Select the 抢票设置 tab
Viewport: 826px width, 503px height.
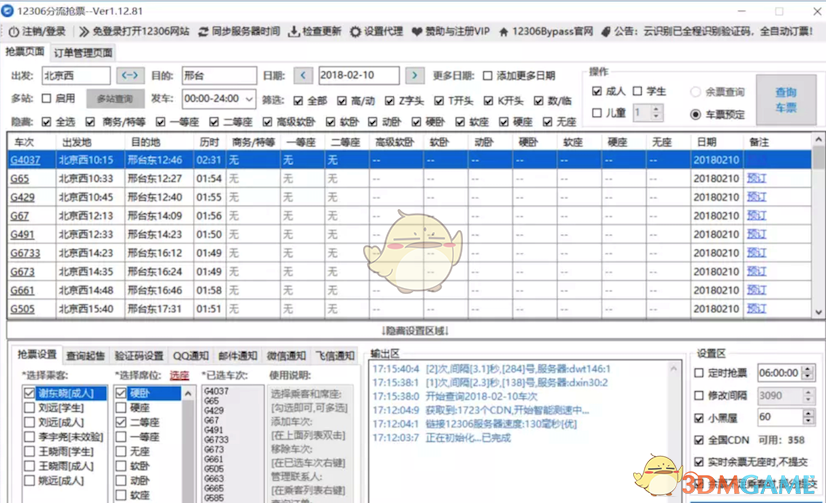coord(37,354)
